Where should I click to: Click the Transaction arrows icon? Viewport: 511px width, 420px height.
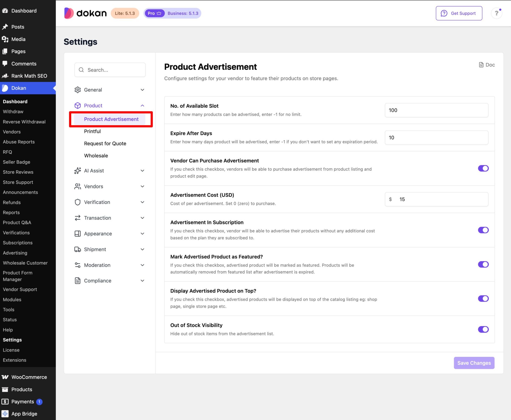[77, 218]
